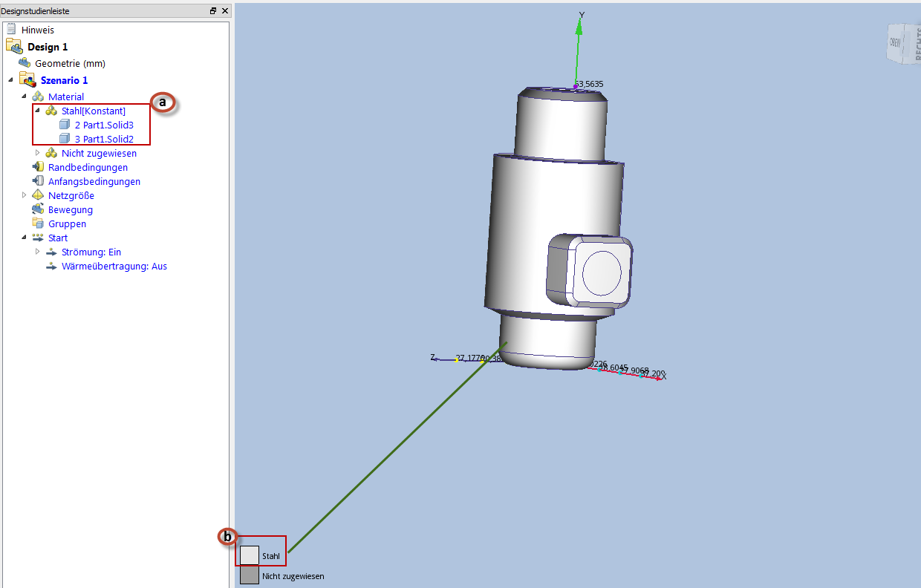Screen dimensions: 921x588
Task: Select Nicht zugewiesen in the tree
Action: 99,153
